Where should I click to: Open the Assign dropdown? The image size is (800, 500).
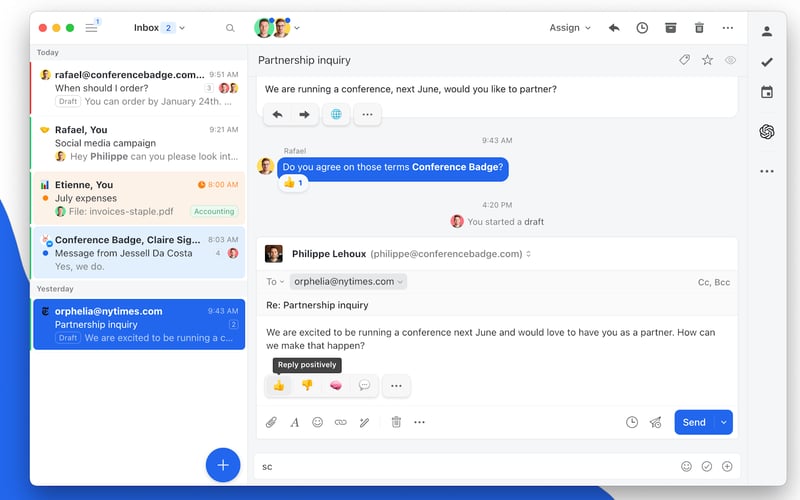pyautogui.click(x=570, y=28)
